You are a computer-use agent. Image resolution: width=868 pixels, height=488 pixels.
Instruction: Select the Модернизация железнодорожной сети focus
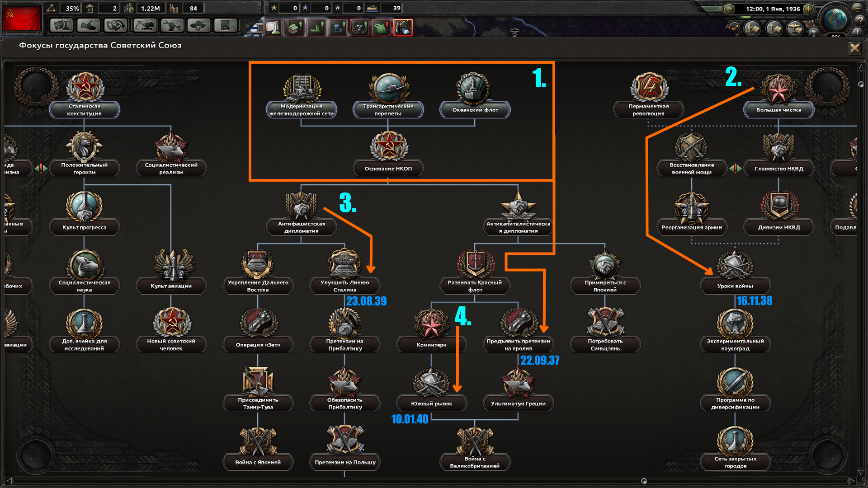click(302, 95)
